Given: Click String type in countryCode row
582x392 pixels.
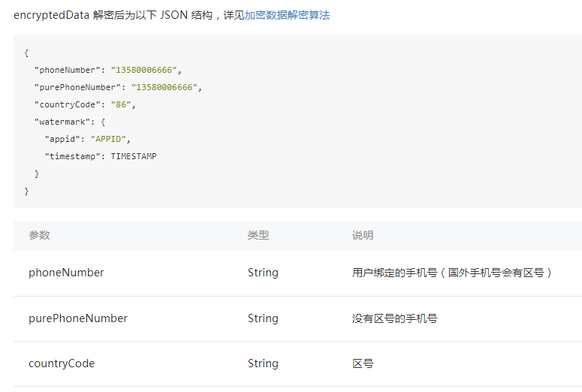Looking at the screenshot, I should [263, 363].
